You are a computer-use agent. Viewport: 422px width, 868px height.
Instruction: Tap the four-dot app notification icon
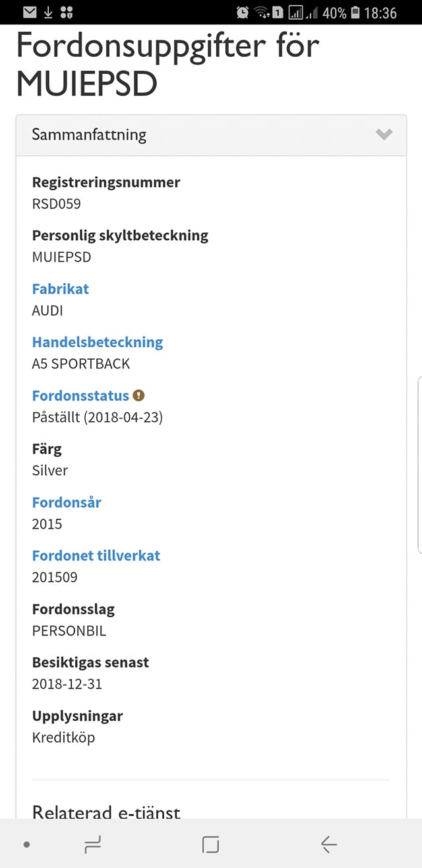click(67, 13)
